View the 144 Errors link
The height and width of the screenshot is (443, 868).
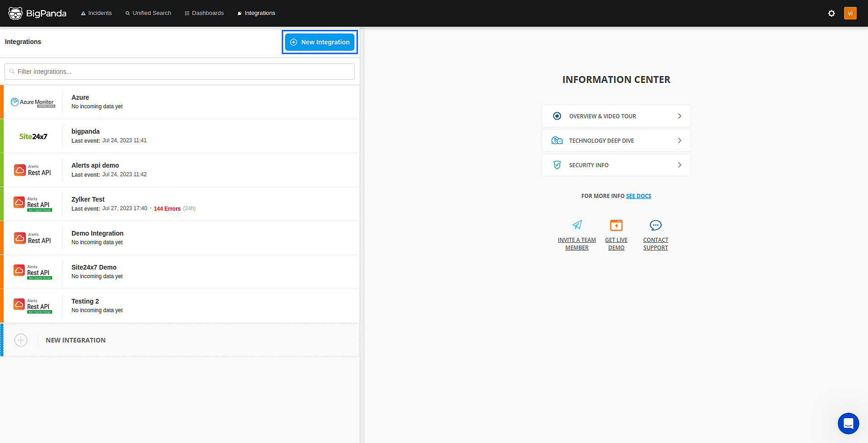[x=167, y=209]
